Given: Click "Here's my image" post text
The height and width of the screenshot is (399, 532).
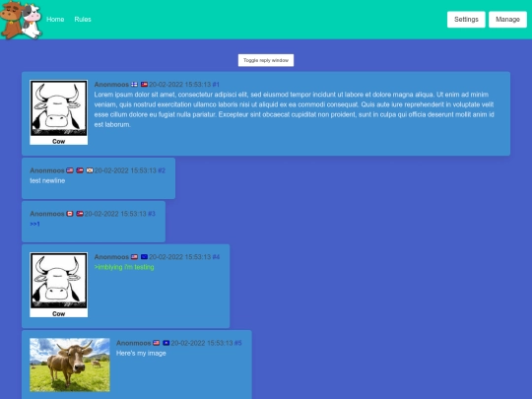Looking at the screenshot, I should point(141,354).
